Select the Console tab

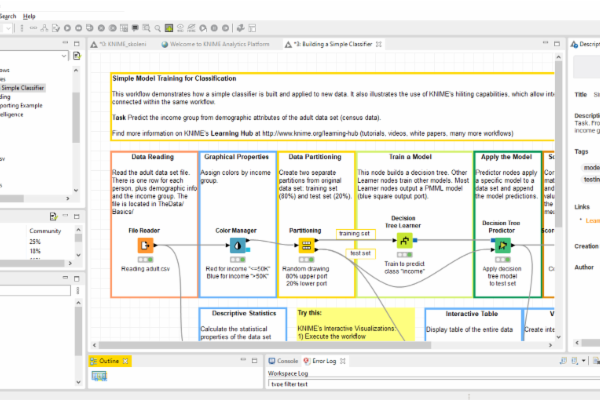coord(286,360)
